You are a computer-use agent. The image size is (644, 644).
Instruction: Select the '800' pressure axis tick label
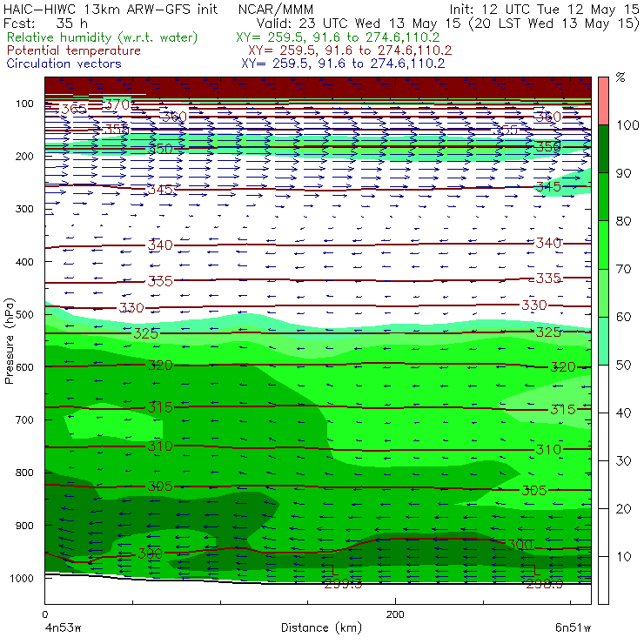pos(24,473)
